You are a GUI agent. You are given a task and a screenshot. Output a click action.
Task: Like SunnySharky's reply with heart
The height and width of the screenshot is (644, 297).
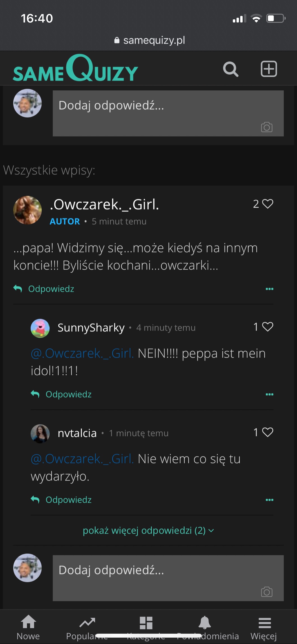point(268,327)
